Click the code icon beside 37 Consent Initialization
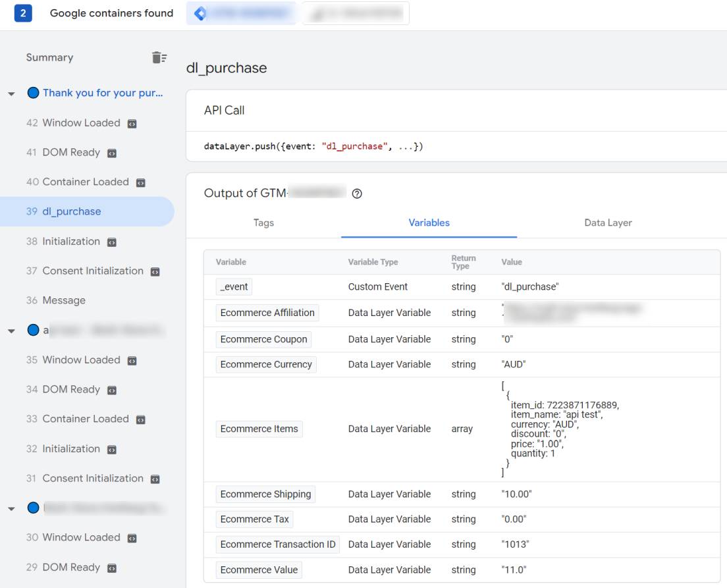The image size is (727, 588). [155, 272]
